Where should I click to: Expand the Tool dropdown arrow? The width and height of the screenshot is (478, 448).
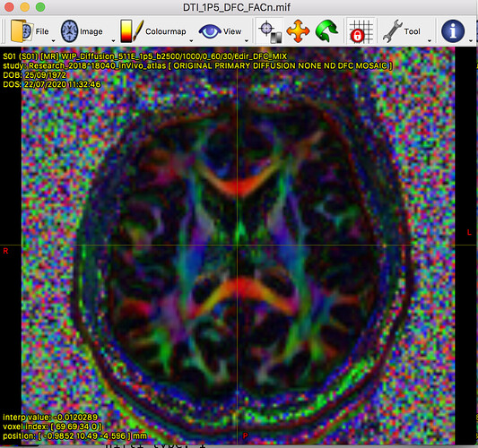[430, 41]
